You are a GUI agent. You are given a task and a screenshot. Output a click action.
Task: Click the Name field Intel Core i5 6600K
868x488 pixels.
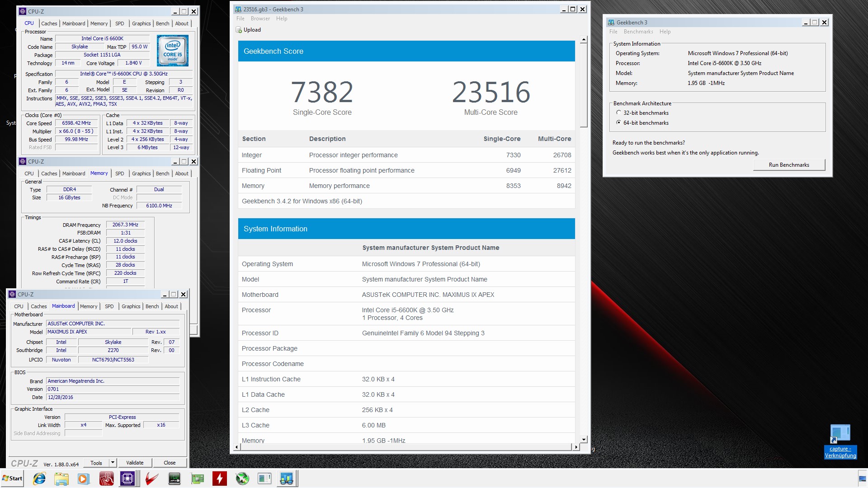click(x=102, y=39)
